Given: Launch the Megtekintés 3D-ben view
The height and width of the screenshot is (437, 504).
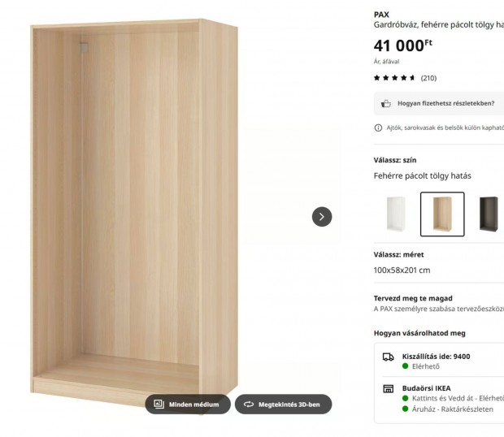Looking at the screenshot, I should tap(284, 404).
